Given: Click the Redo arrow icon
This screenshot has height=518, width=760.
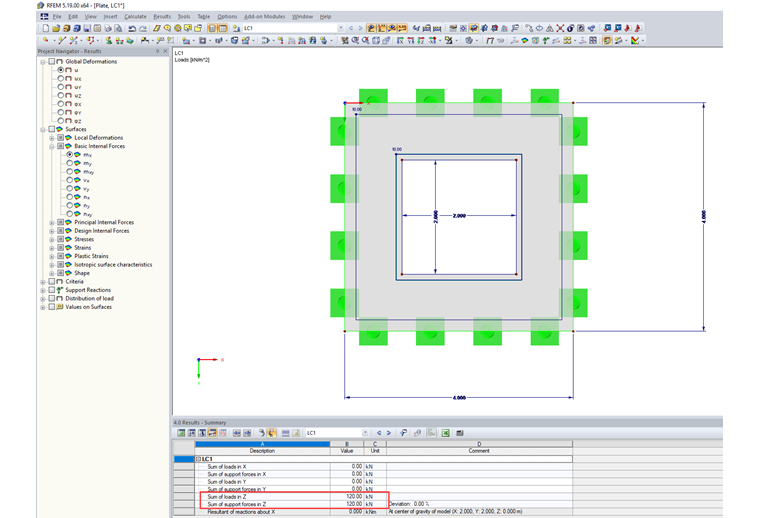Looking at the screenshot, I should [143, 28].
